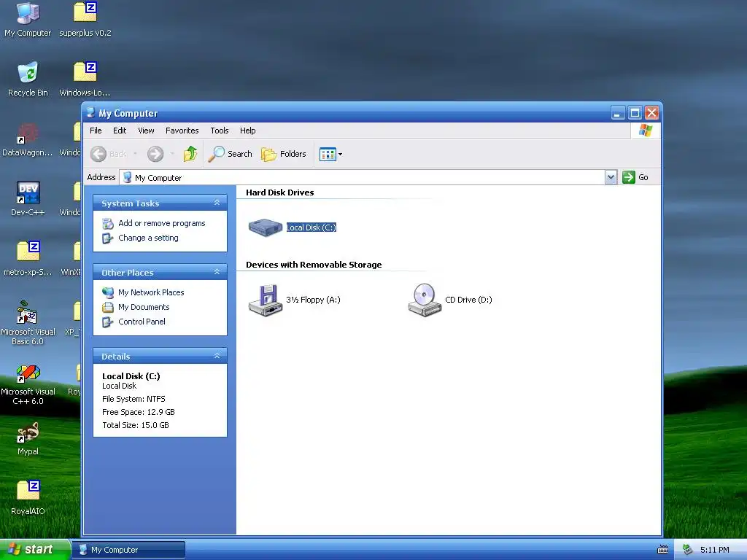Select the Mypal browser desktop shortcut

tap(28, 439)
